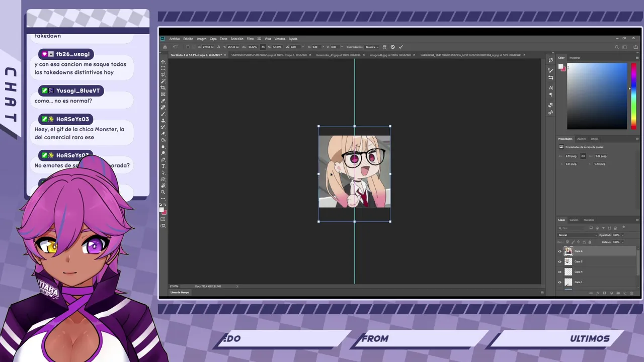Open the Imagen menu

201,39
